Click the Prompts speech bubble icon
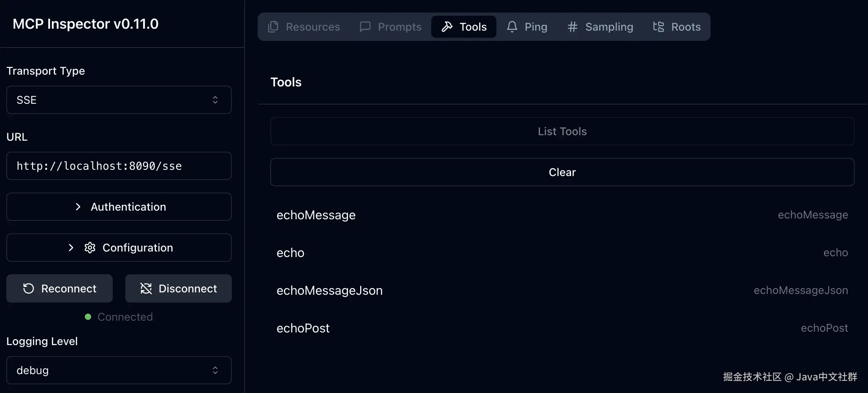This screenshot has width=868, height=393. 365,27
